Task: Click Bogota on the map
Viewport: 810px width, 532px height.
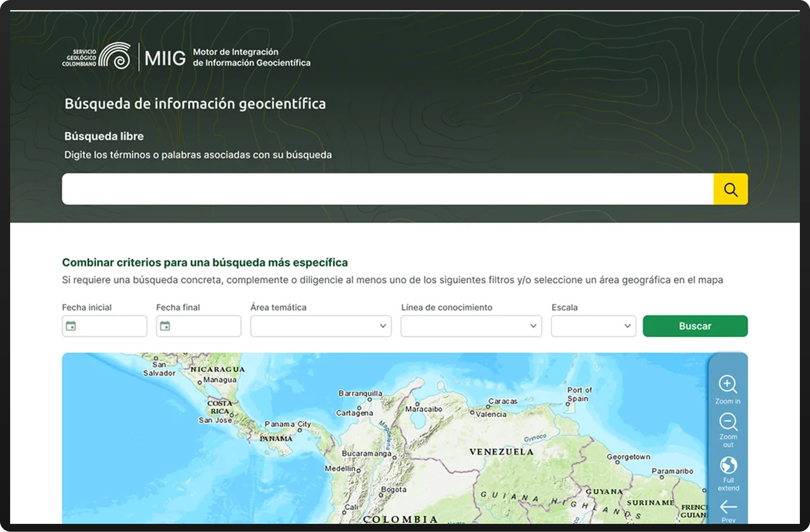Action: coord(393,489)
